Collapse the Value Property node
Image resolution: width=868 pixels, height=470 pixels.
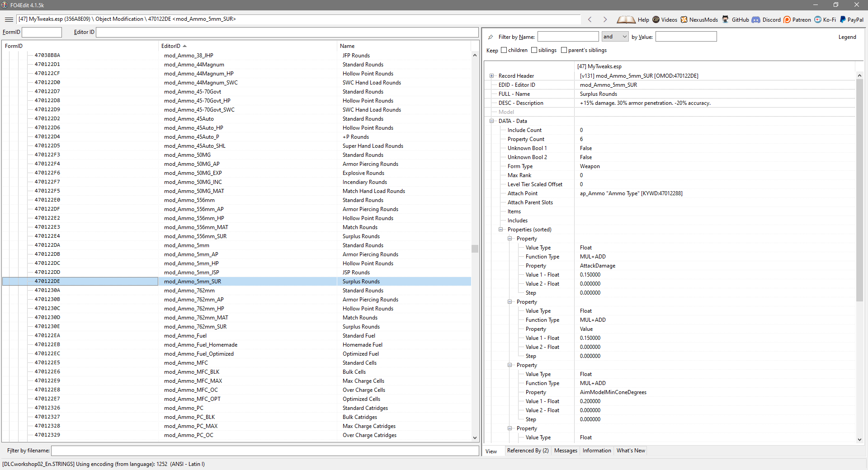[510, 302]
